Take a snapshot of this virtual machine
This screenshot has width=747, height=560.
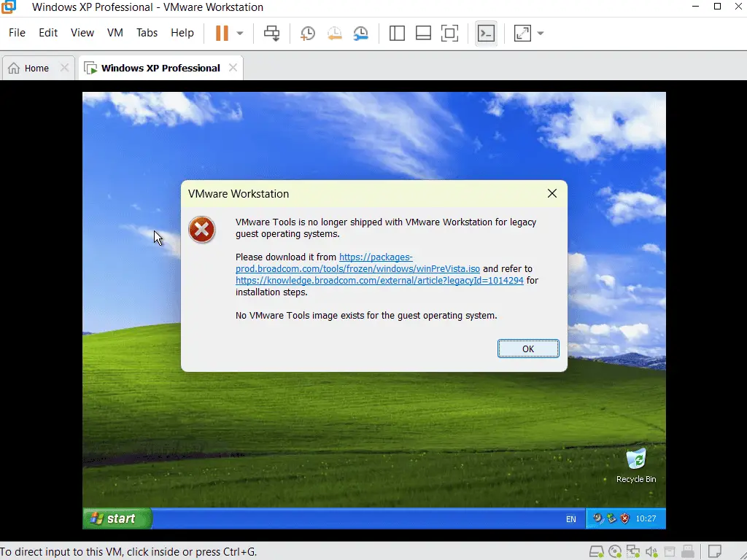pos(308,34)
